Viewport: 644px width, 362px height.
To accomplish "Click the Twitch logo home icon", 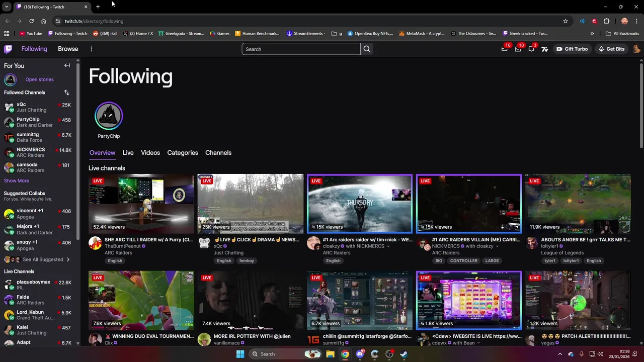I will [x=8, y=49].
